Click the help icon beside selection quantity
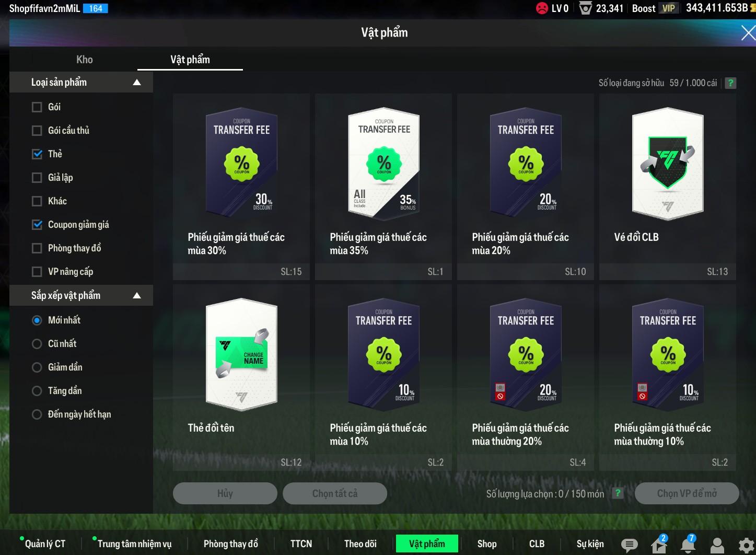 coord(618,493)
